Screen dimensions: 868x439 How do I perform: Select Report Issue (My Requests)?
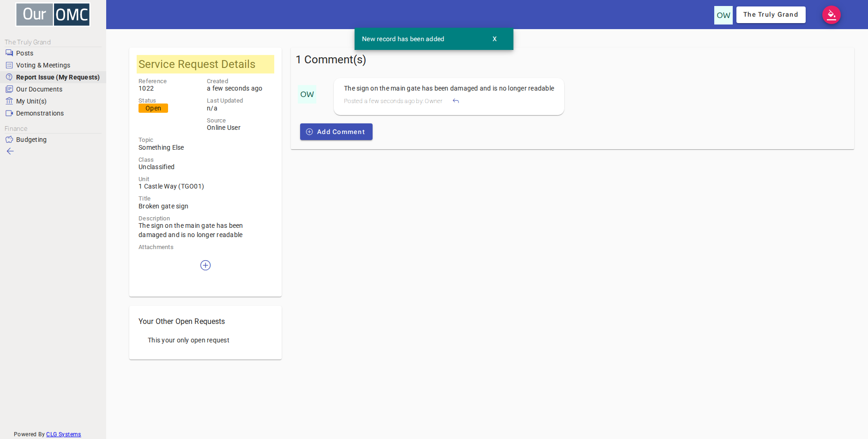(x=53, y=77)
